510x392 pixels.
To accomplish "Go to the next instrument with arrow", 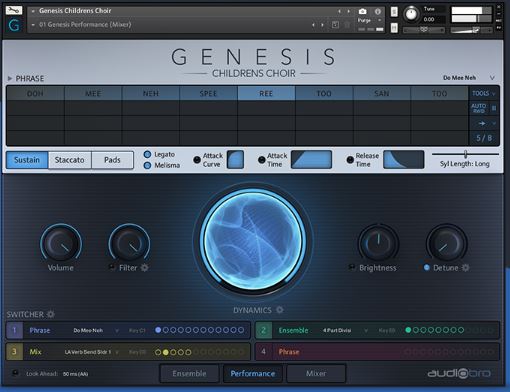I will [x=349, y=11].
